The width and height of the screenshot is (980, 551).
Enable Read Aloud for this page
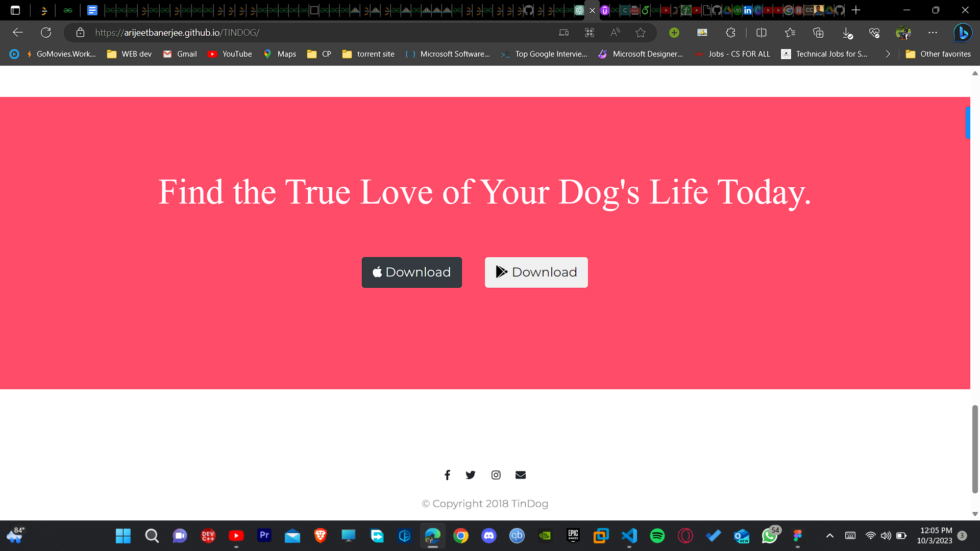(615, 33)
